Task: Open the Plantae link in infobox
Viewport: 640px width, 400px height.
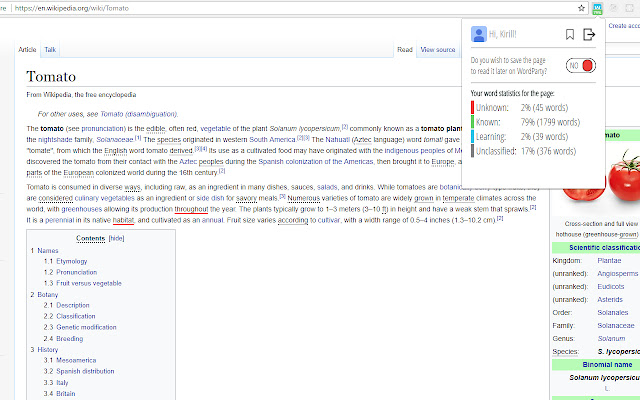Action: (x=609, y=260)
